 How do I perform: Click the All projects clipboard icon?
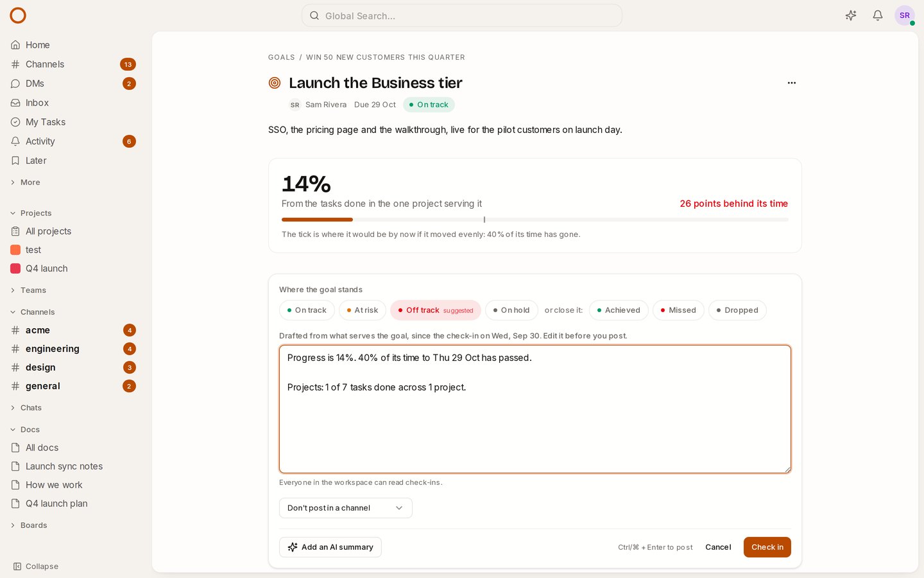point(15,231)
